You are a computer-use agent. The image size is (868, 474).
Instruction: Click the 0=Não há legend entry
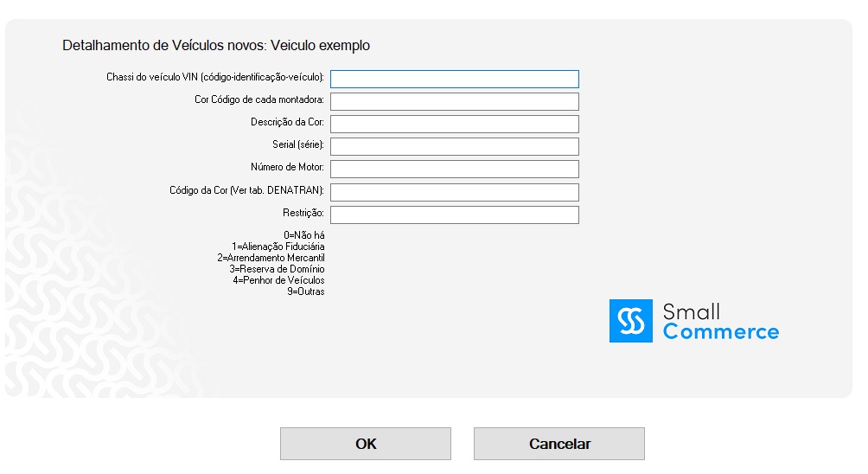coord(304,235)
